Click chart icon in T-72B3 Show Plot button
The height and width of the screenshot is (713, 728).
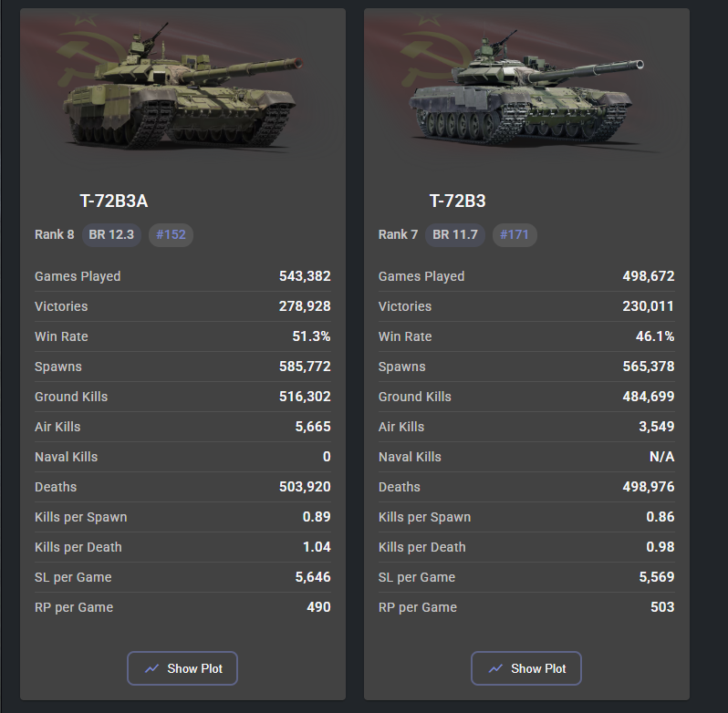coord(495,668)
